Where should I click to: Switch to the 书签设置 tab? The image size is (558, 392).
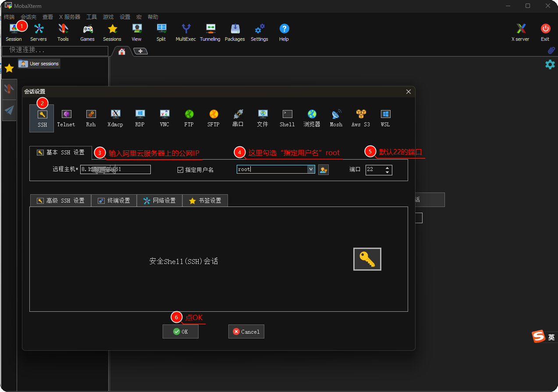coord(205,200)
